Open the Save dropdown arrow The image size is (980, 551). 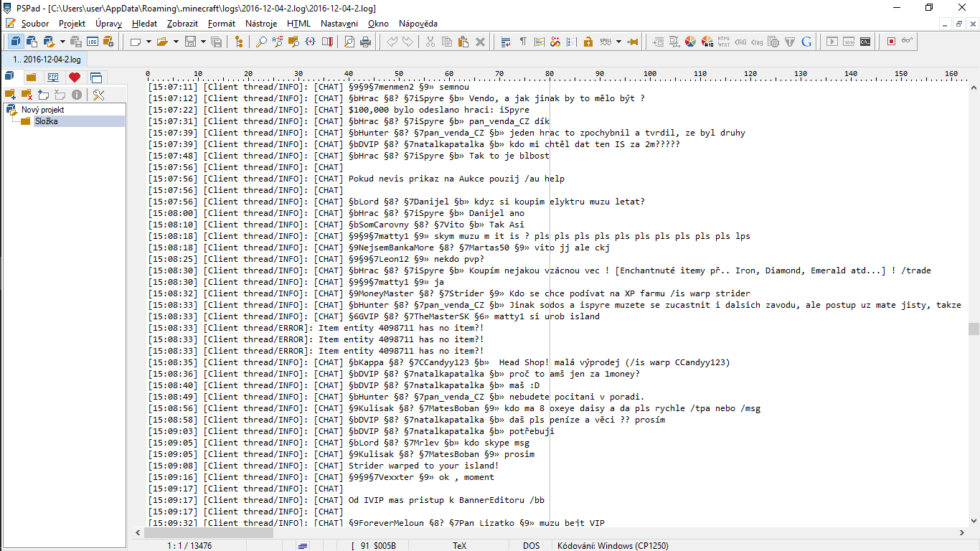point(203,42)
